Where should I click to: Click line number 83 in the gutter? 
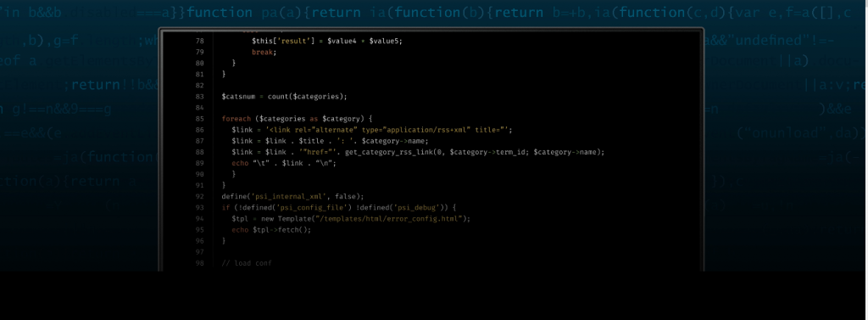pyautogui.click(x=200, y=97)
